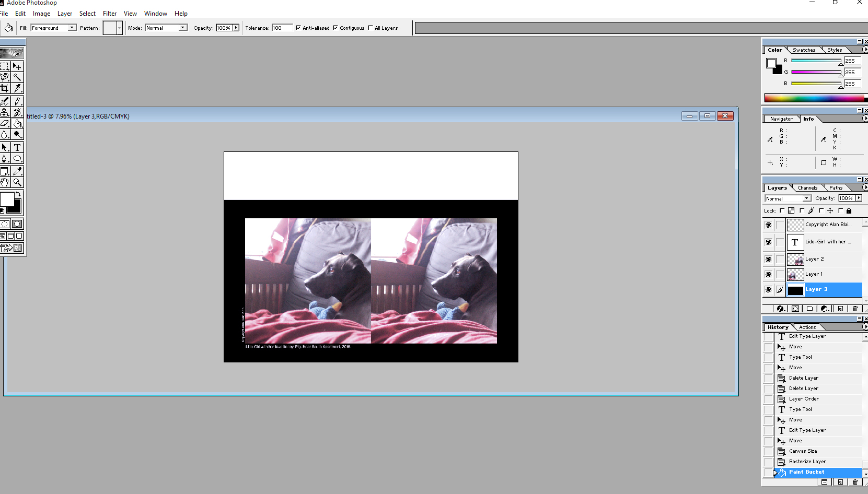Select the Type tool in toolbox
Screen dimensions: 868x494
(17, 147)
